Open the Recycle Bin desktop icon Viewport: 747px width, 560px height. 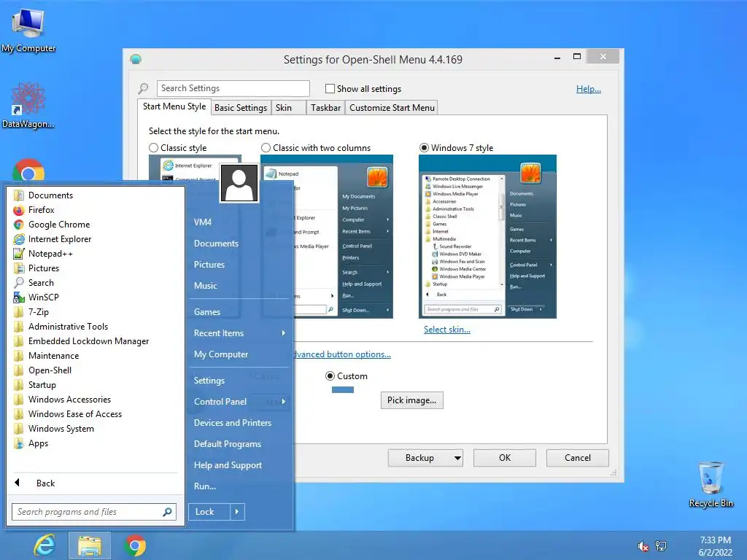[x=711, y=485]
